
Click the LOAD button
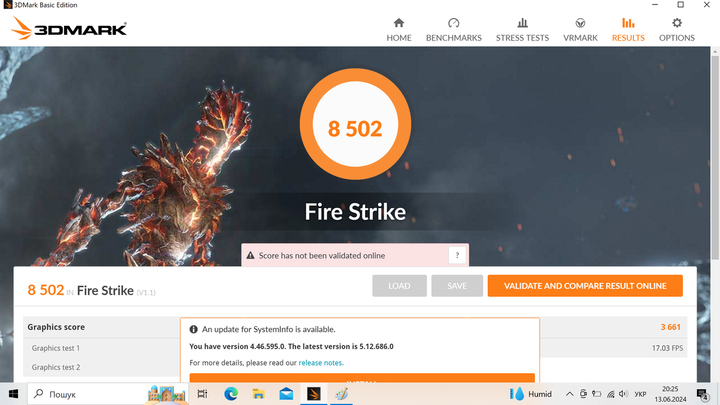399,286
